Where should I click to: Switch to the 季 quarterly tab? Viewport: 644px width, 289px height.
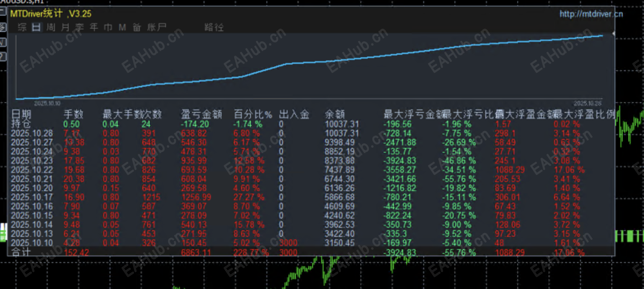click(x=79, y=27)
